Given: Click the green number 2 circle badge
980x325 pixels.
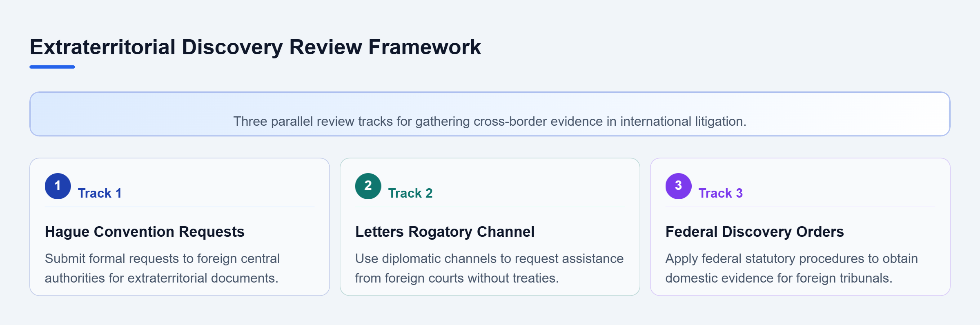Looking at the screenshot, I should point(368,186).
